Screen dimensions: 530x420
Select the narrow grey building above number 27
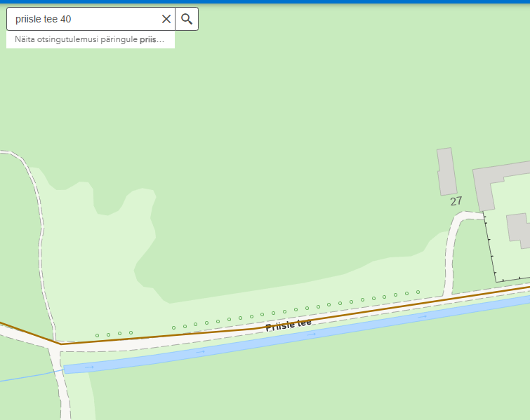(447, 172)
